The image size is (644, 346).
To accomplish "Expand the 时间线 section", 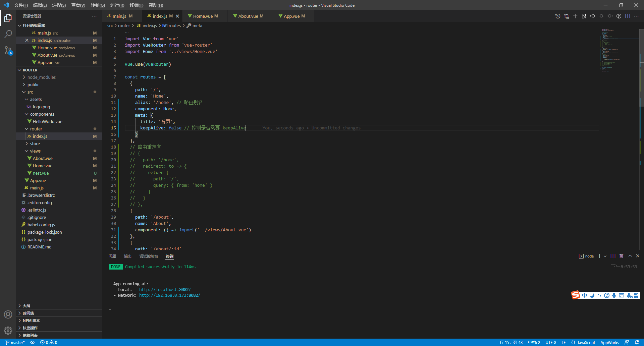I will [x=59, y=313].
